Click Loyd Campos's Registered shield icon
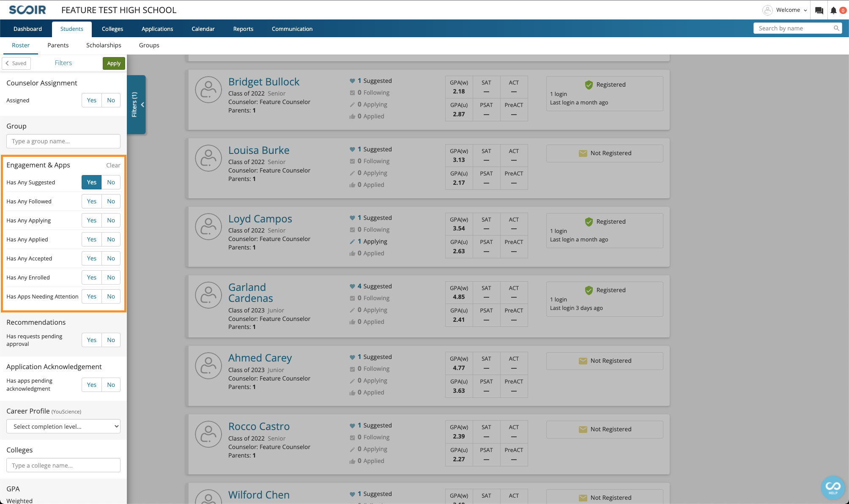 tap(589, 222)
